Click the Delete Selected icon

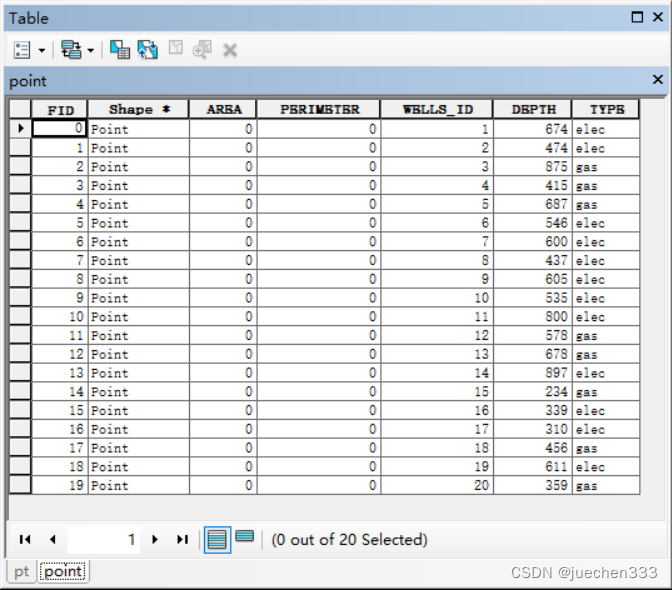click(230, 51)
